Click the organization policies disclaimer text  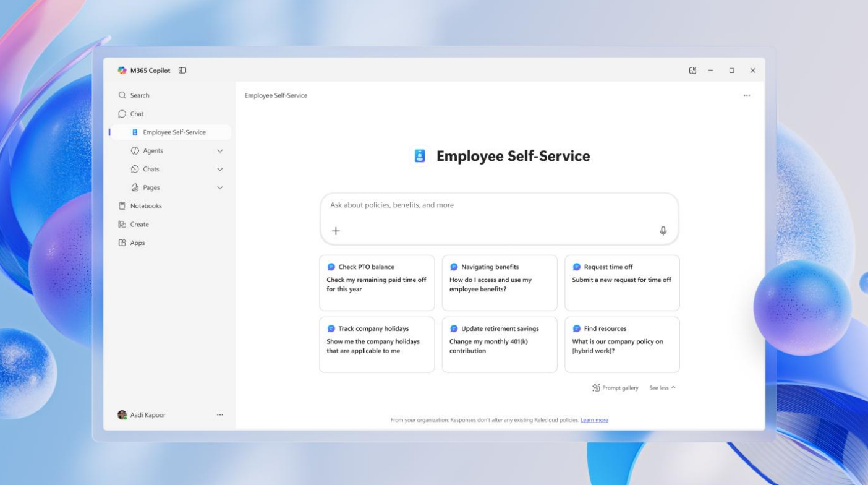point(485,420)
